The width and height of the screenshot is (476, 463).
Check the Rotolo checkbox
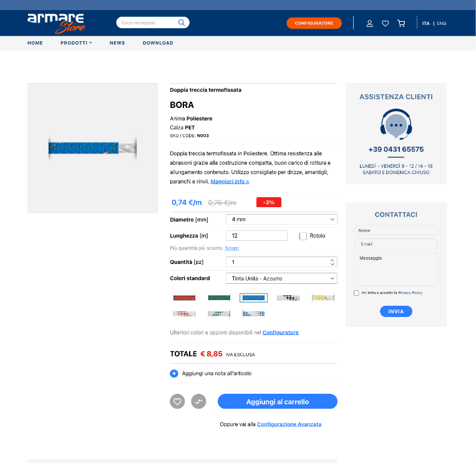coord(303,236)
